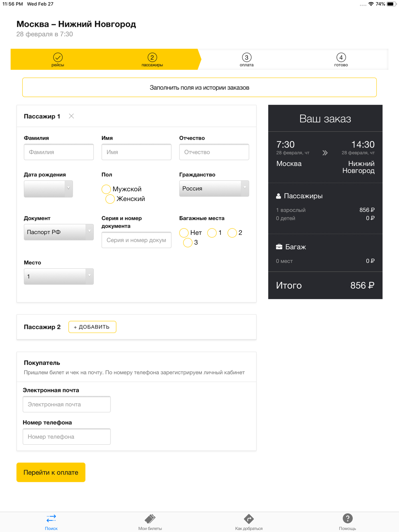Open the Поиск tab icon
399x532 pixels.
coord(51,518)
